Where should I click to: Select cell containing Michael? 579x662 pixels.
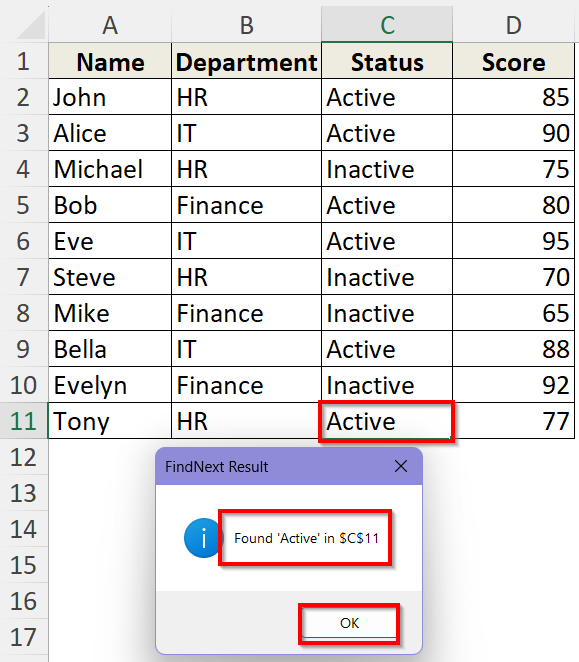point(110,169)
